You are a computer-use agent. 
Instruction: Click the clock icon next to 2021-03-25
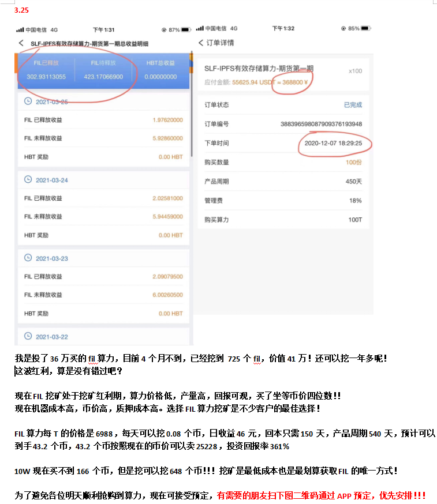pyautogui.click(x=28, y=101)
